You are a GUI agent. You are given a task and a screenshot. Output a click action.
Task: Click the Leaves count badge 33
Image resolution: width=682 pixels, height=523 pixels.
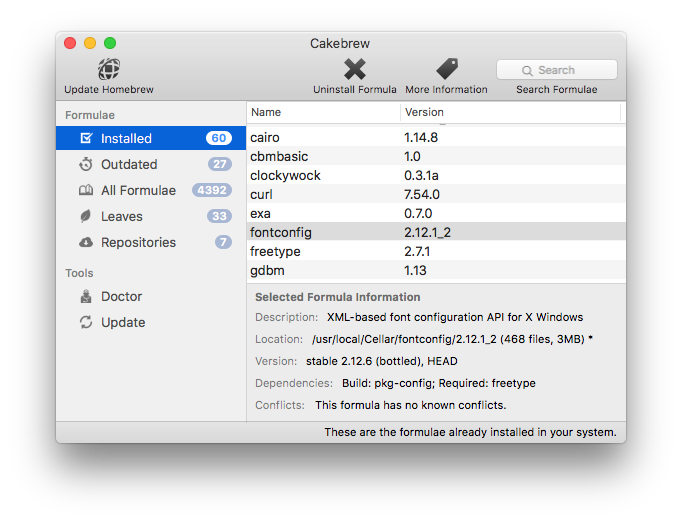pyautogui.click(x=219, y=216)
